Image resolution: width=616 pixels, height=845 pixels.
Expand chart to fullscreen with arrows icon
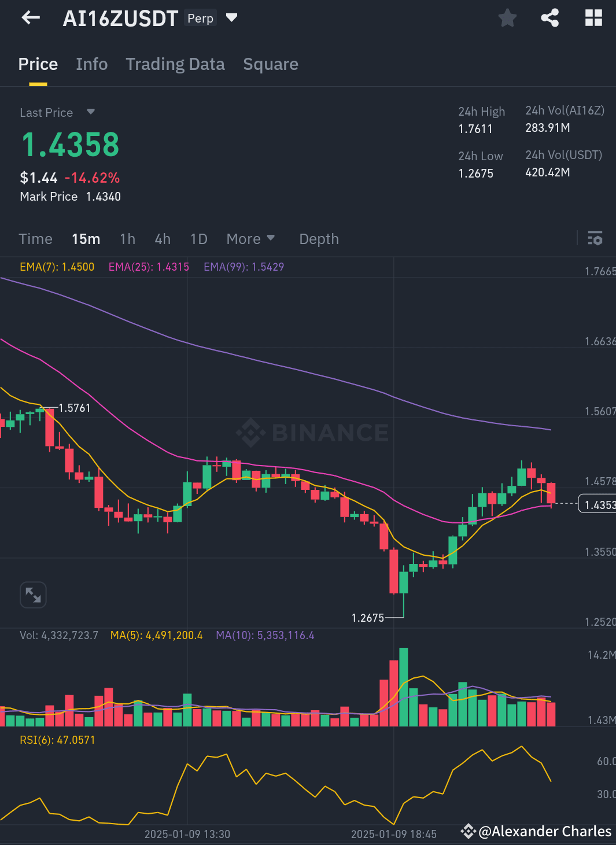click(33, 595)
